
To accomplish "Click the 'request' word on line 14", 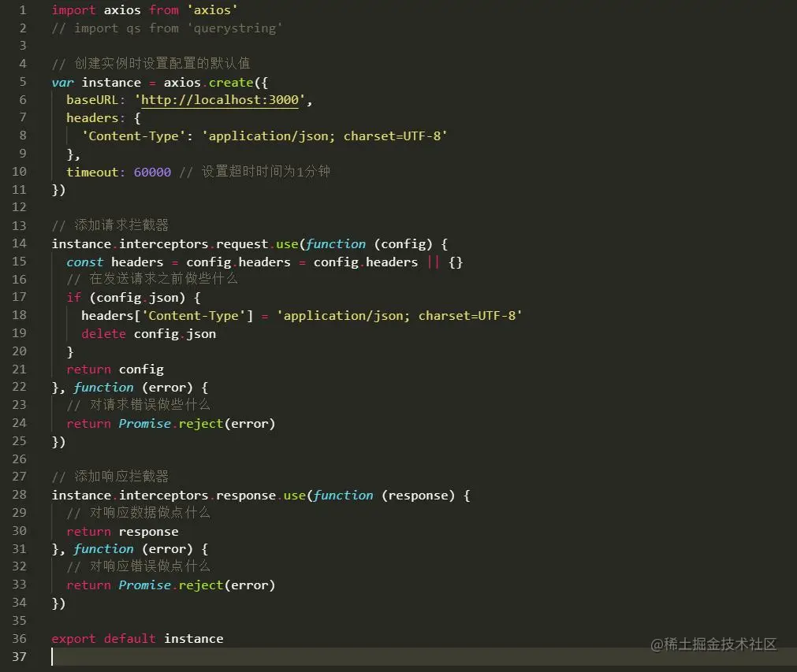I will coord(242,244).
